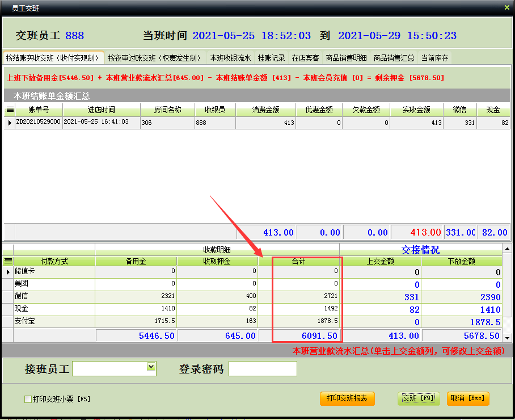The width and height of the screenshot is (515, 420).
Task: Click scrollbar down arrow in payment grid
Action: (x=507, y=338)
